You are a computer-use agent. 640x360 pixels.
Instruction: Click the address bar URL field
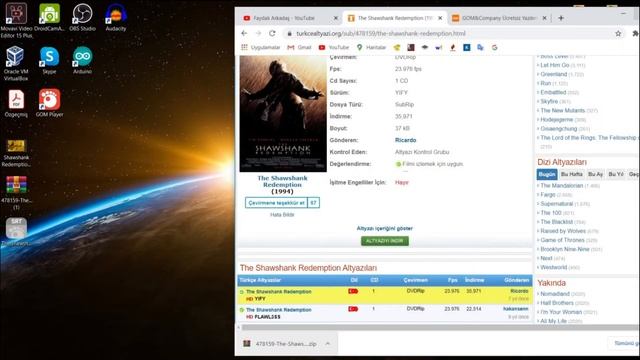point(449,33)
